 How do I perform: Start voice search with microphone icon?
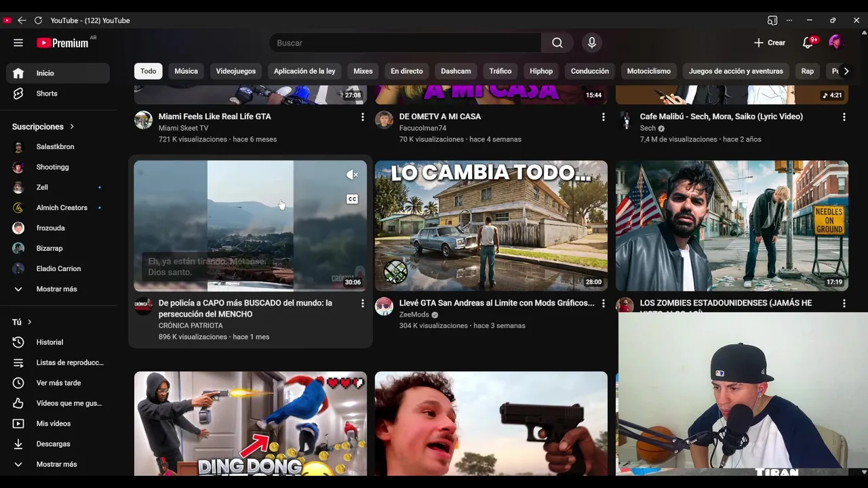[x=592, y=43]
